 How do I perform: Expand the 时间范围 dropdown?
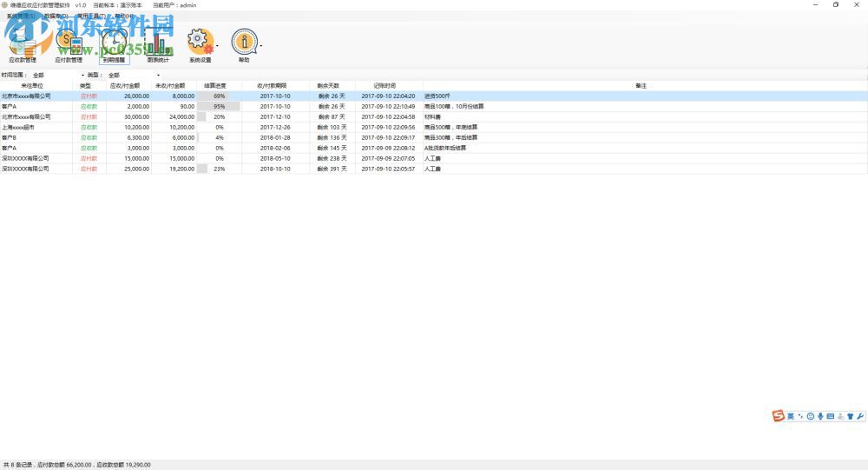(82, 76)
